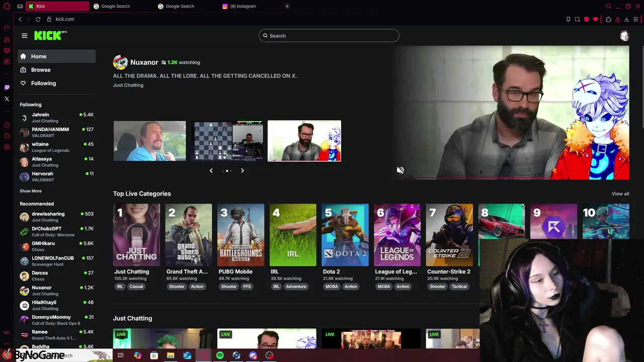
Task: Reload the kick.com page
Action: [x=38, y=19]
